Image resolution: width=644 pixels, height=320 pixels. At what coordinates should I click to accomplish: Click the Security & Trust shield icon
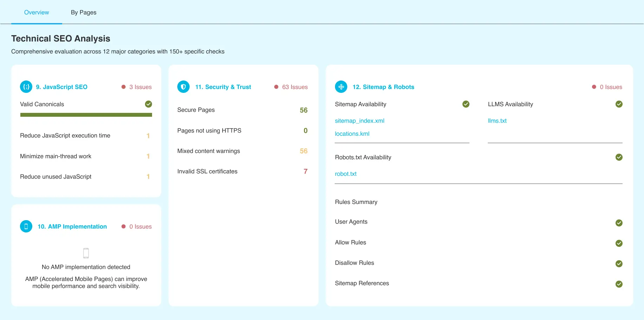pyautogui.click(x=183, y=87)
